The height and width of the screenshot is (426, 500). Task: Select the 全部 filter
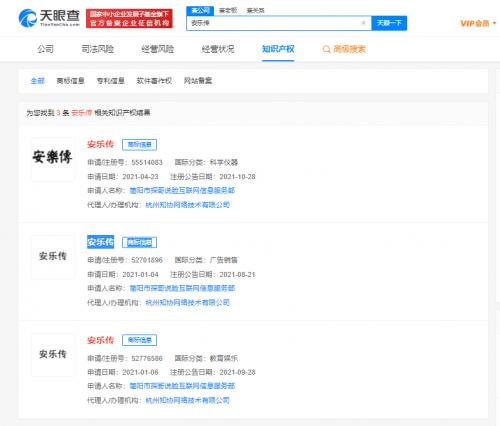[38, 81]
